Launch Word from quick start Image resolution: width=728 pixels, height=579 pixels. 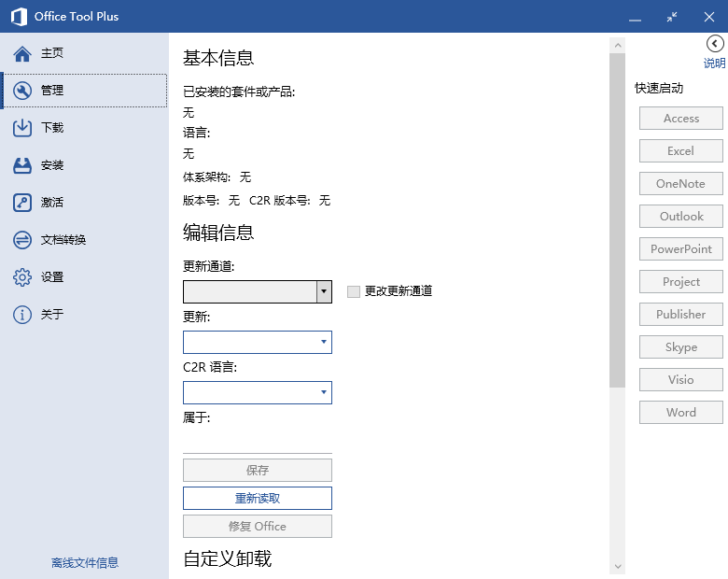click(x=681, y=413)
